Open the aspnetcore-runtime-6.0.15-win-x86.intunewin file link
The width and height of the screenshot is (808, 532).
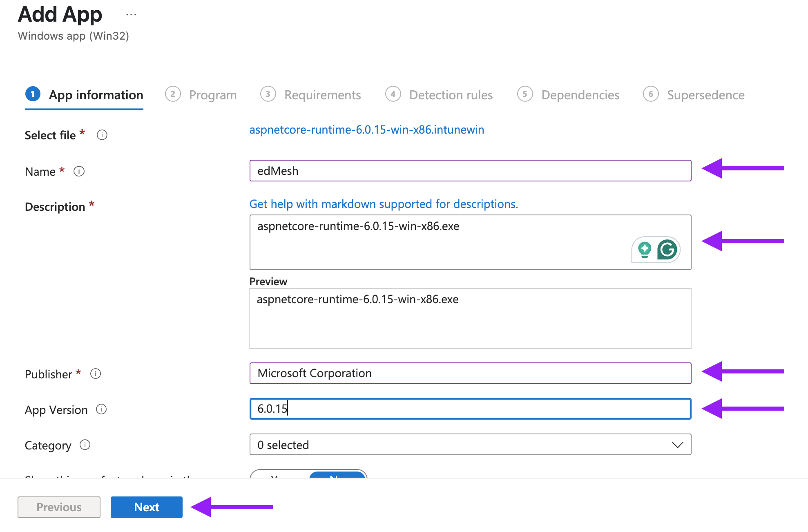[367, 130]
